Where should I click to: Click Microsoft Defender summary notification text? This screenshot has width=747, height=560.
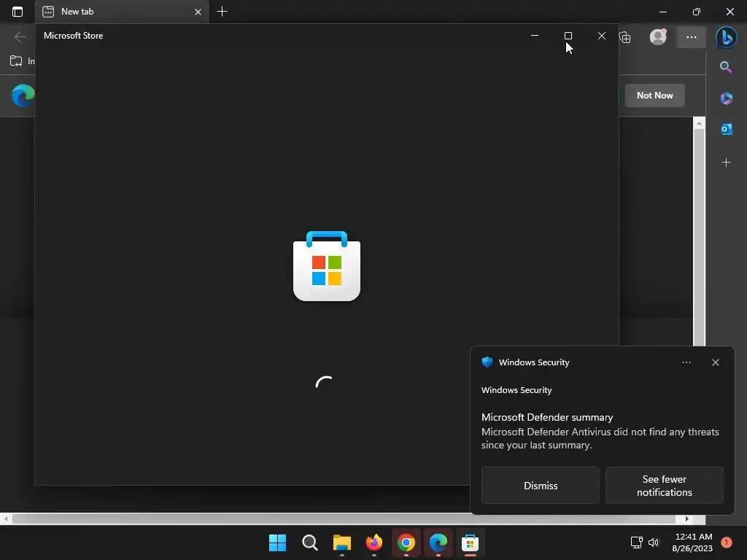point(547,417)
